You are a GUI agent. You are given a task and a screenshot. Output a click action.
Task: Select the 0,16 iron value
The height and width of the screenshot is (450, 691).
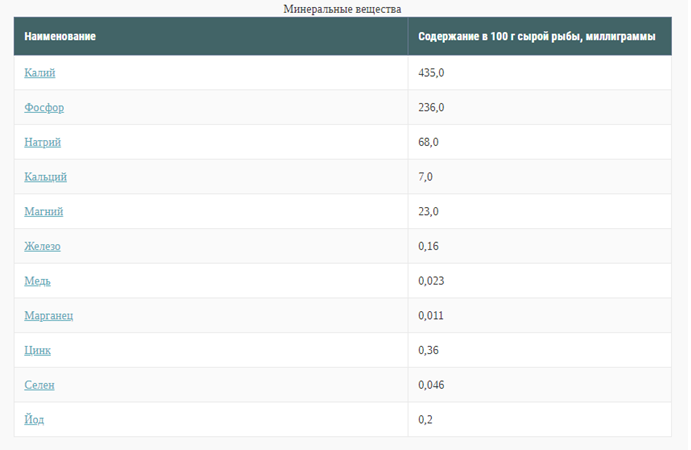tap(428, 246)
